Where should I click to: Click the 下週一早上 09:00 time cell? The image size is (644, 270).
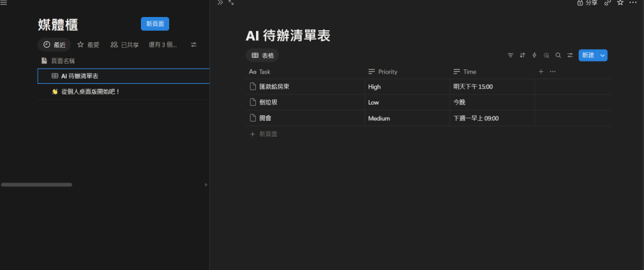pos(492,118)
